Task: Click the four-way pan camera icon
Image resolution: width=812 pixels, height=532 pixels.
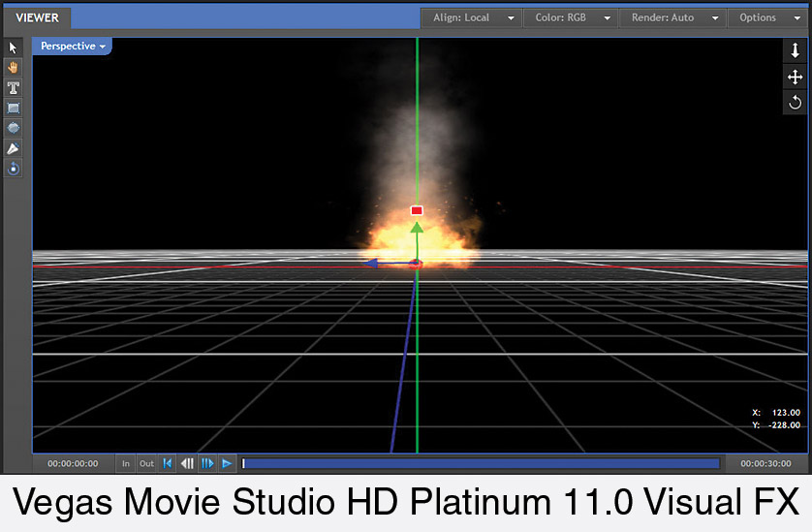Action: point(795,77)
